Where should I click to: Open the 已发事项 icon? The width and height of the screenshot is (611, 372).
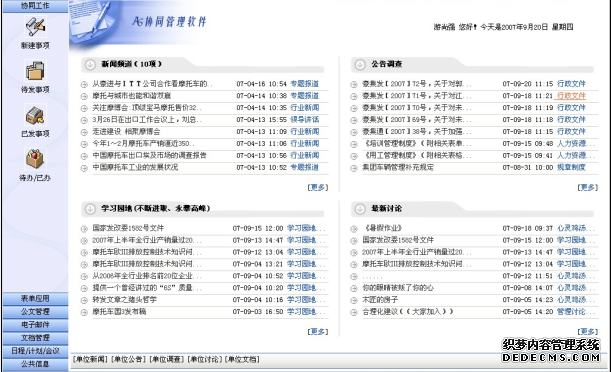click(35, 115)
